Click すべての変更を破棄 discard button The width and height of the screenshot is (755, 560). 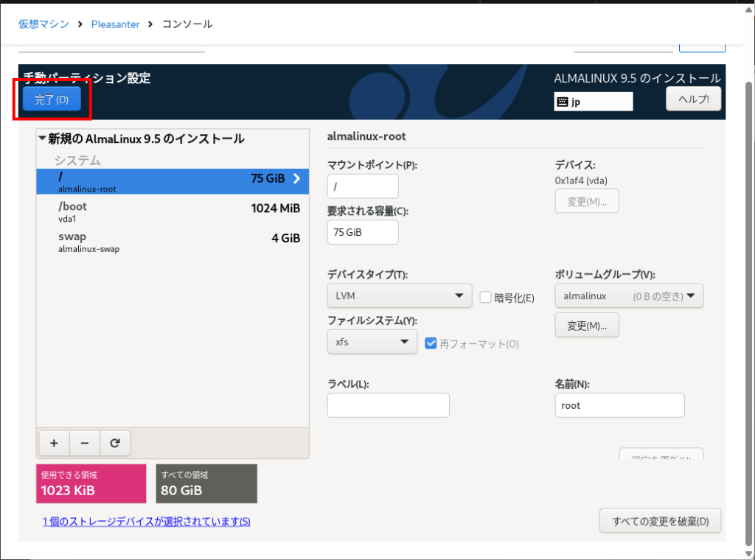660,521
